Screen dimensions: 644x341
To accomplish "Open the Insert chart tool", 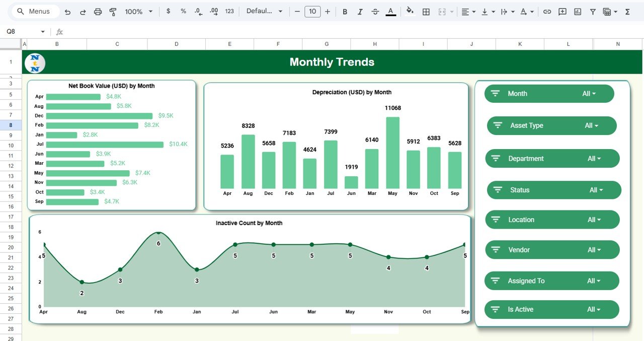I will (x=578, y=12).
